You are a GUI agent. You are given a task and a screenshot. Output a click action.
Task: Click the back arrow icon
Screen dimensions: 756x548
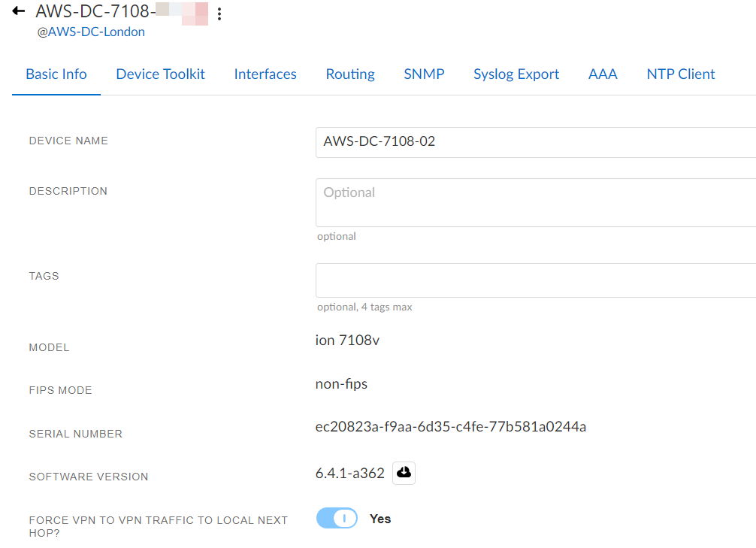[18, 11]
